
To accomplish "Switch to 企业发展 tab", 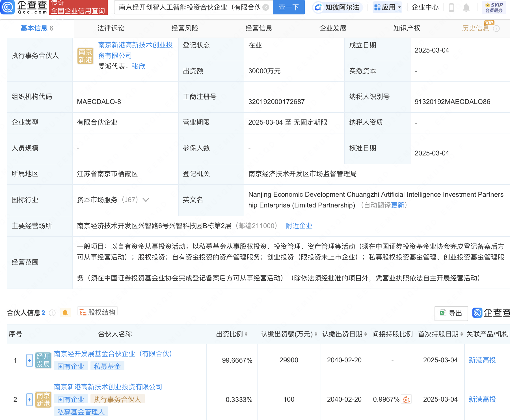I will pos(333,28).
